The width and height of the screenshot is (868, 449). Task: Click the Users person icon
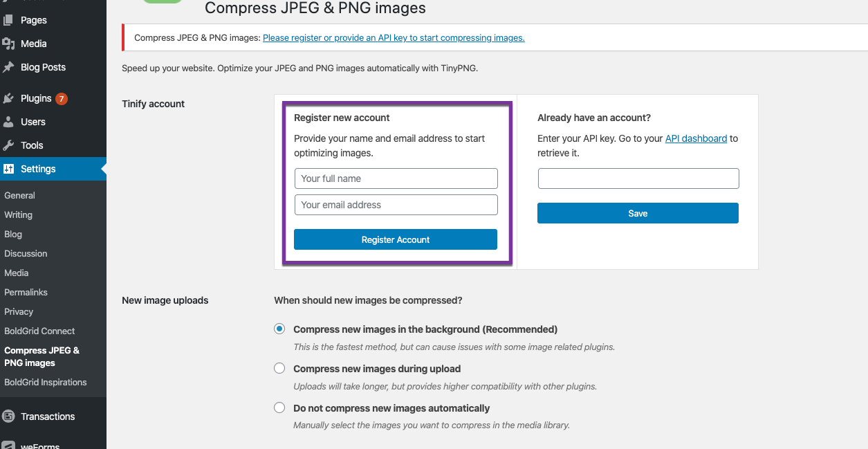[x=8, y=122]
